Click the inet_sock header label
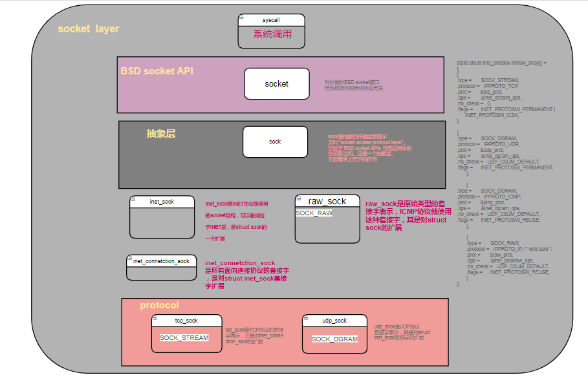This screenshot has height=384, width=588. [x=162, y=202]
